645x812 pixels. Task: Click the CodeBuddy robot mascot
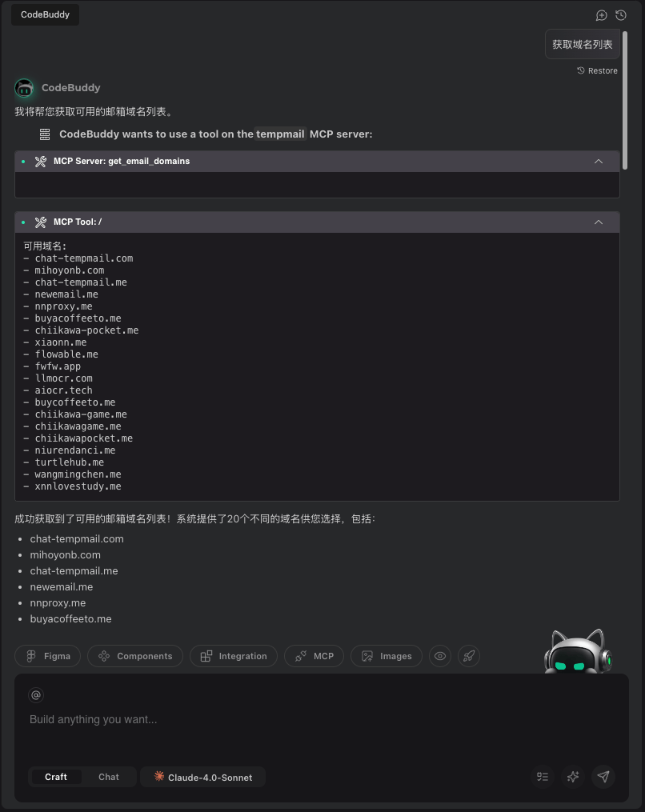(x=578, y=651)
